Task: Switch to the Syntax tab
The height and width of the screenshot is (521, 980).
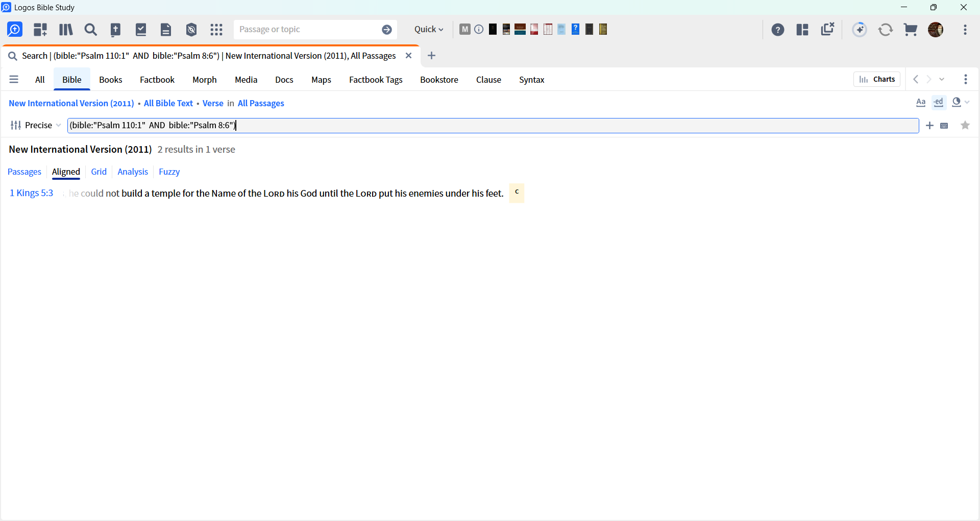Action: tap(532, 80)
